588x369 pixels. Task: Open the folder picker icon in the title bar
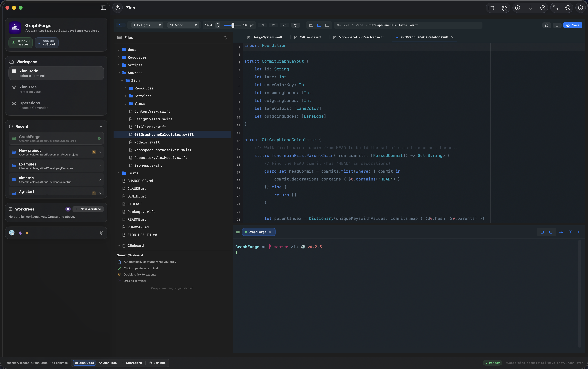(491, 8)
